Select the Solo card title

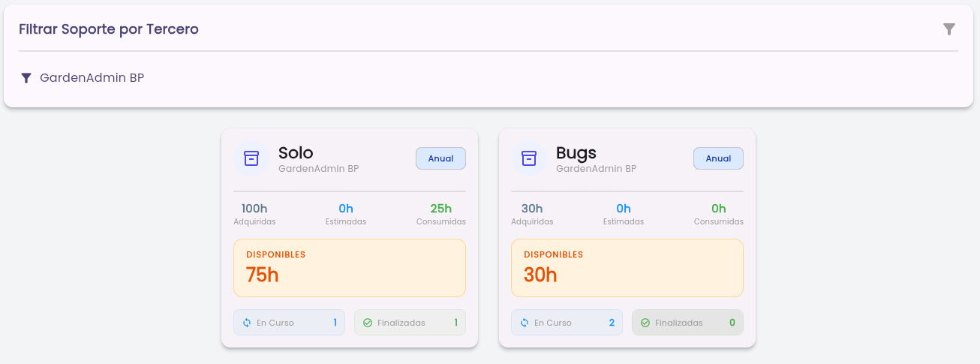coord(296,152)
